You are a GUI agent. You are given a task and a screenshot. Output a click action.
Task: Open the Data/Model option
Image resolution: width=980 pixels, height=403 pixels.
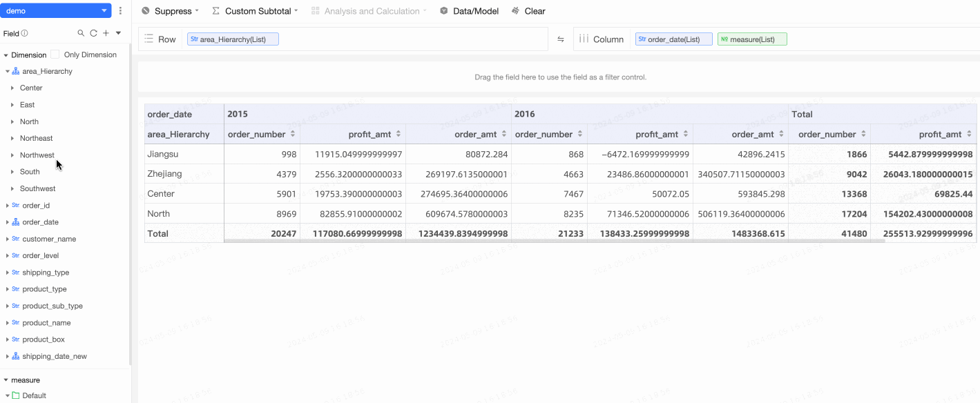coord(469,11)
